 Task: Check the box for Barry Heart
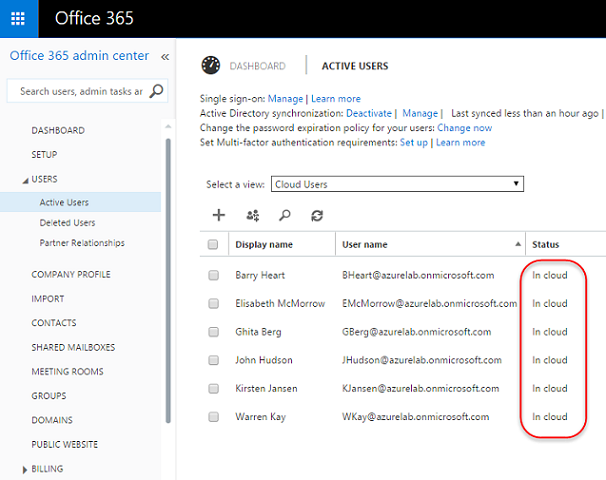click(213, 275)
